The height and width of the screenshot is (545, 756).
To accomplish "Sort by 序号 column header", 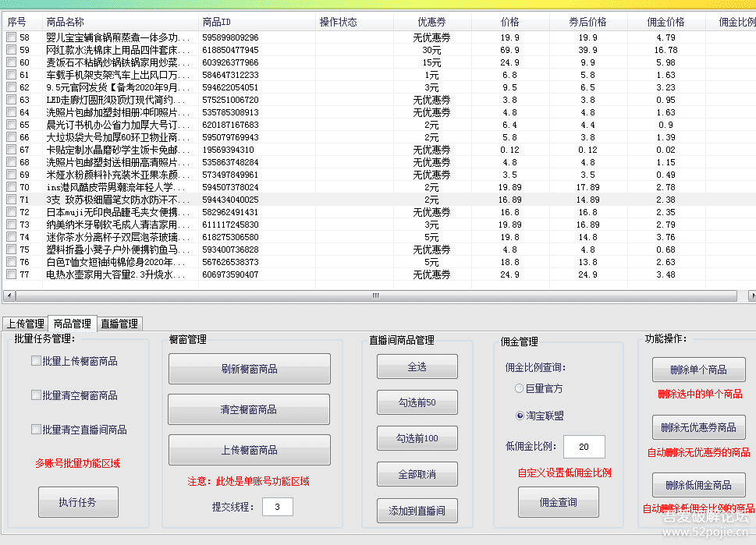I will [x=23, y=22].
